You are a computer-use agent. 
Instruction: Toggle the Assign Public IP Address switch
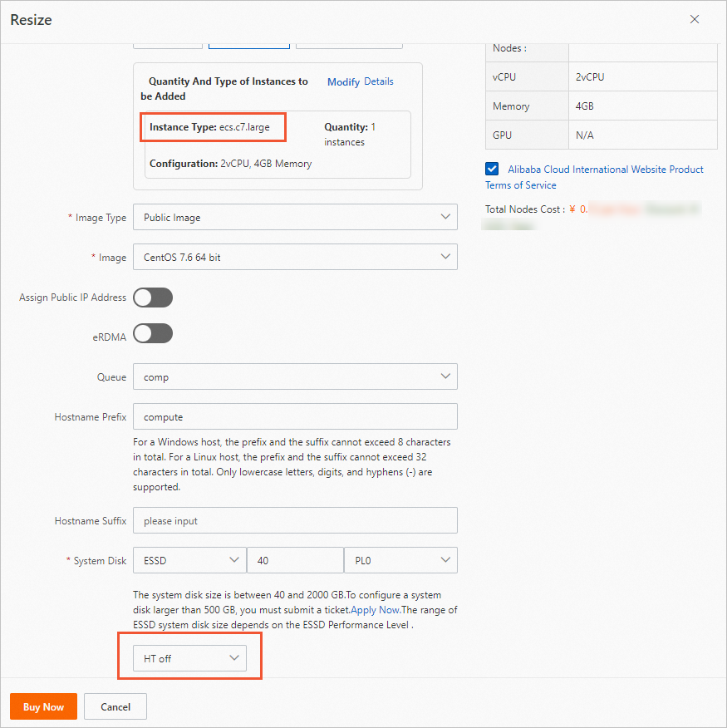pos(153,297)
